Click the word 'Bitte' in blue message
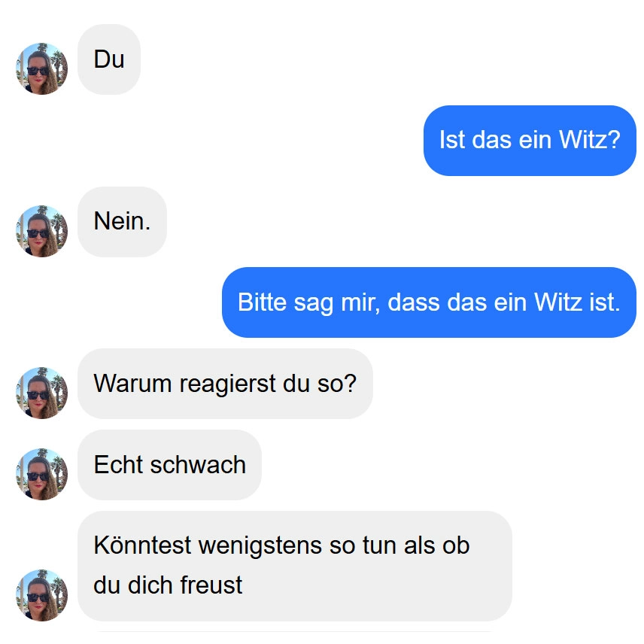 [262, 302]
